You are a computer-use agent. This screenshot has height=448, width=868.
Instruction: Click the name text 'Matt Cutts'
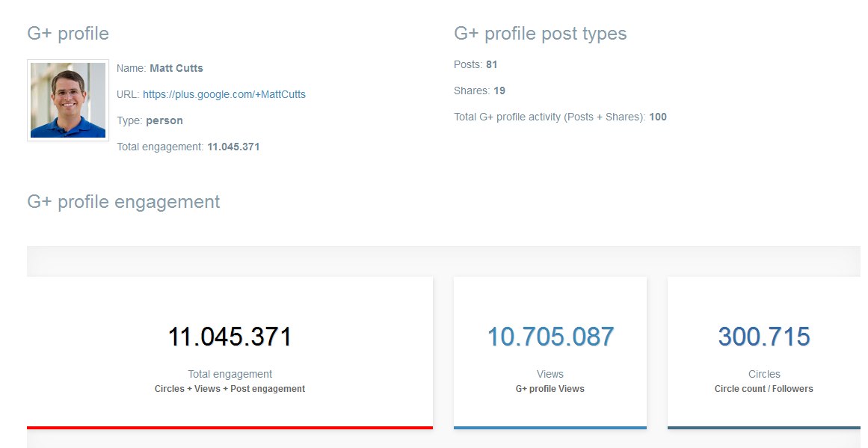[x=176, y=68]
